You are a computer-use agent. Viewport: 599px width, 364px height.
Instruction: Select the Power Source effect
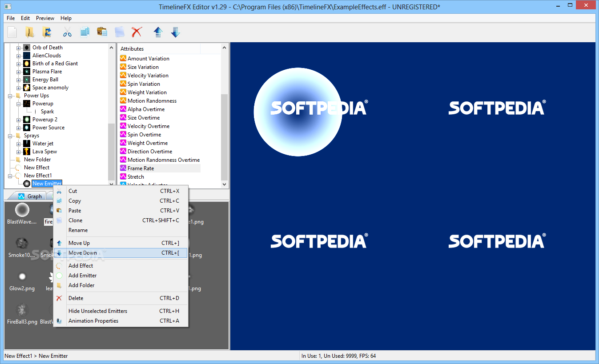48,128
